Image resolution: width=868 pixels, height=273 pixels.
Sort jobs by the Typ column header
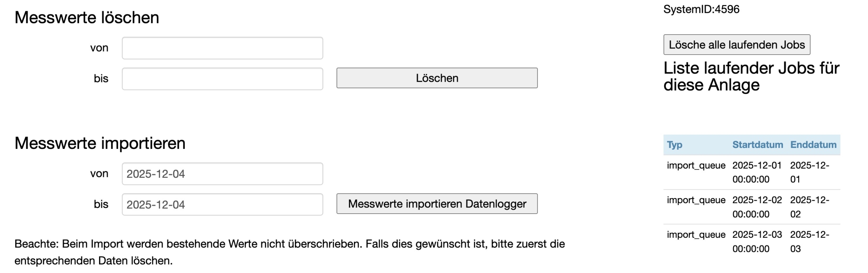tap(674, 145)
